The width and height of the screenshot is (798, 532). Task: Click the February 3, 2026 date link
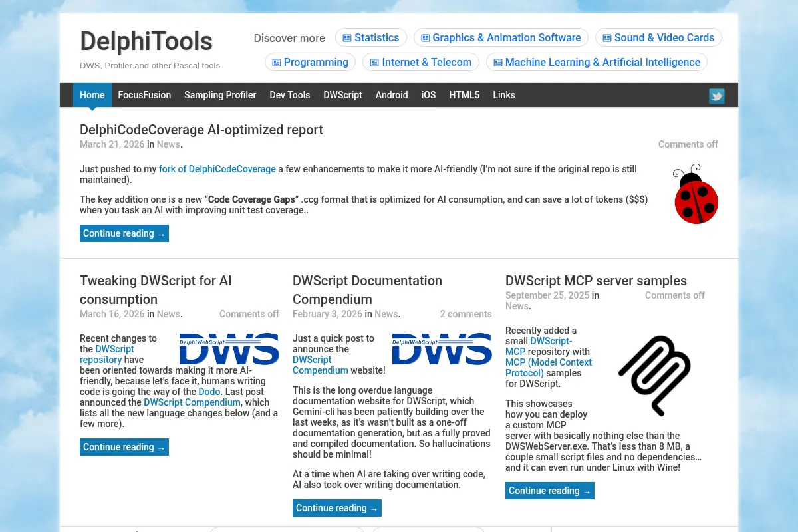pos(327,314)
